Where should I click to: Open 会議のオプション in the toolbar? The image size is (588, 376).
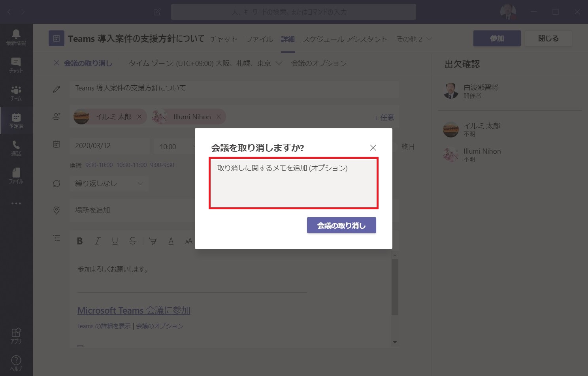click(x=319, y=63)
